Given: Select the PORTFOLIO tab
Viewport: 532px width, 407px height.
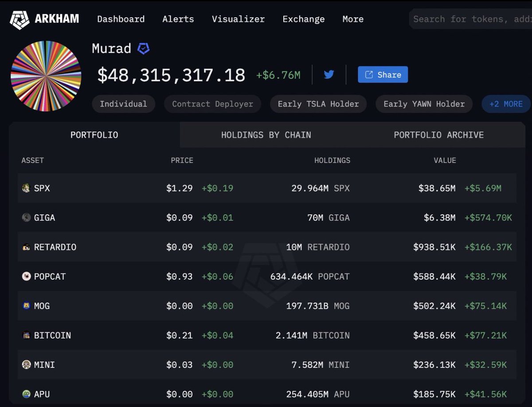Looking at the screenshot, I should [x=94, y=135].
